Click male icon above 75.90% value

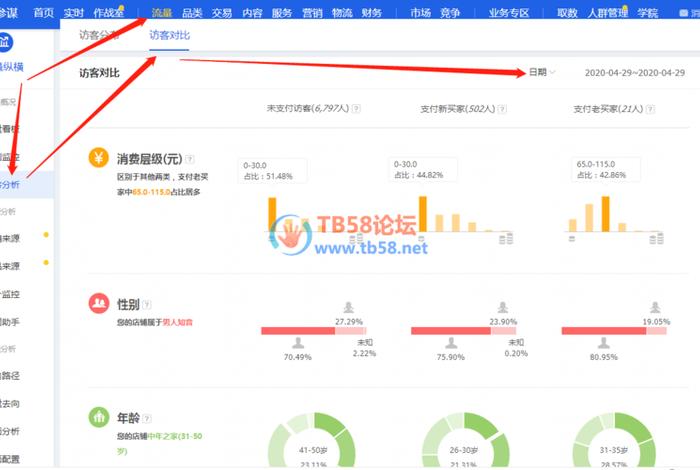[451, 343]
